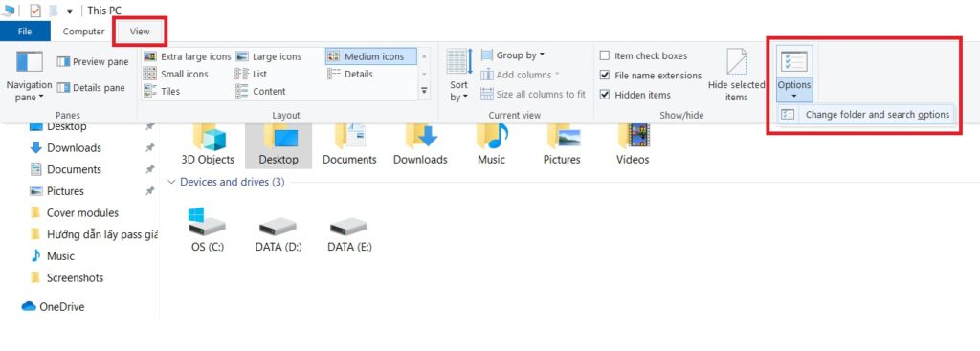Screen dimensions: 980x351
Task: Choose List layout
Action: [x=252, y=75]
